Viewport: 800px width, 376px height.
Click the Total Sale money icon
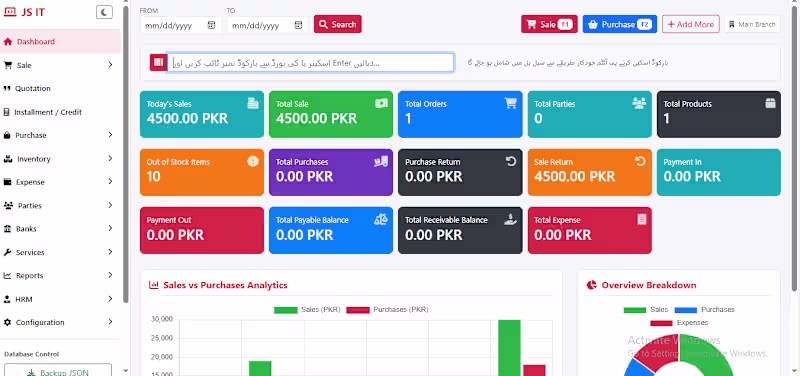point(381,103)
